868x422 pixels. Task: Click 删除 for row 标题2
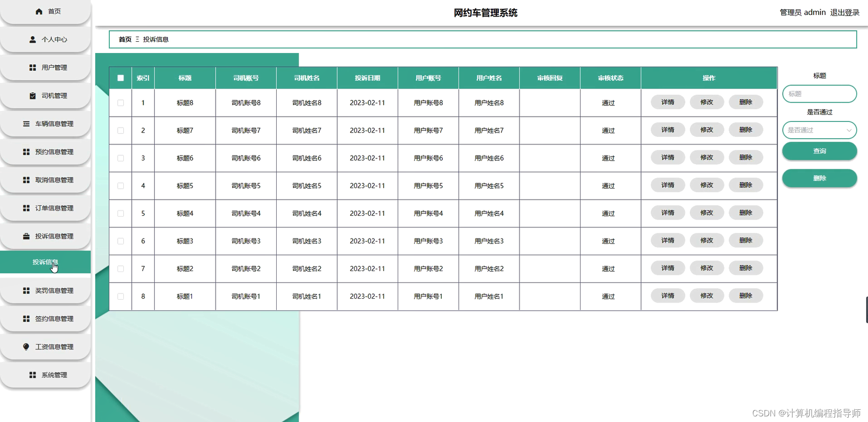tap(746, 268)
